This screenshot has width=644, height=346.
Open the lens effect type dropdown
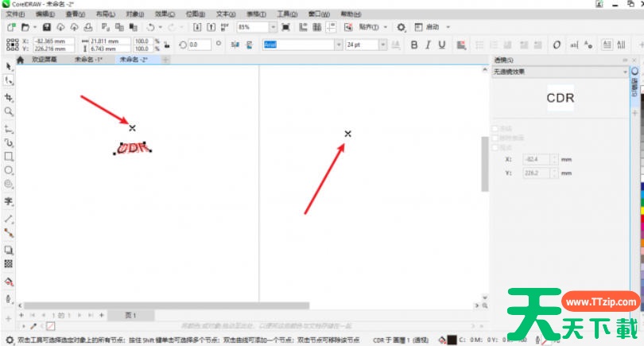(626, 72)
